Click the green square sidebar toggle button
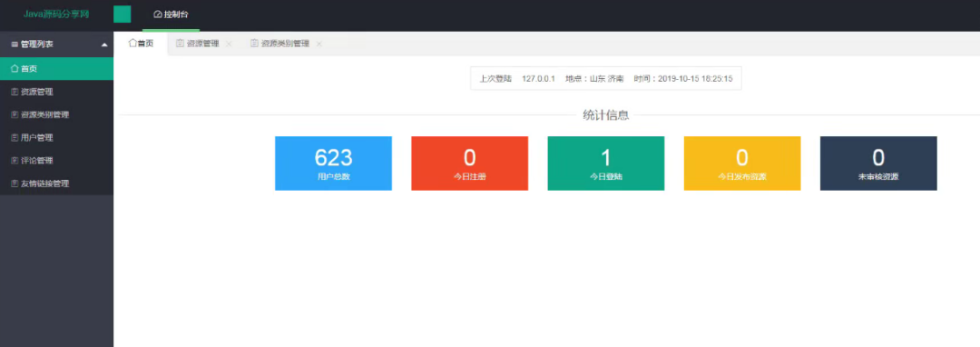 coord(122,14)
